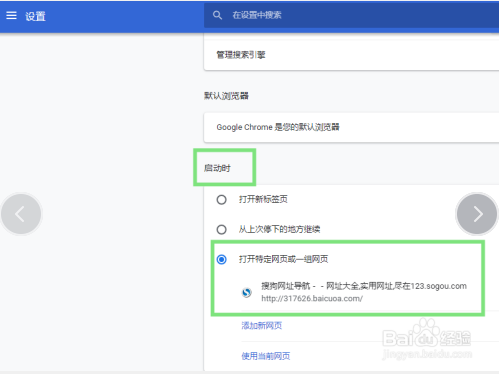
Task: Select the 打开特定网页或一组网页 radio option
Action: [221, 259]
